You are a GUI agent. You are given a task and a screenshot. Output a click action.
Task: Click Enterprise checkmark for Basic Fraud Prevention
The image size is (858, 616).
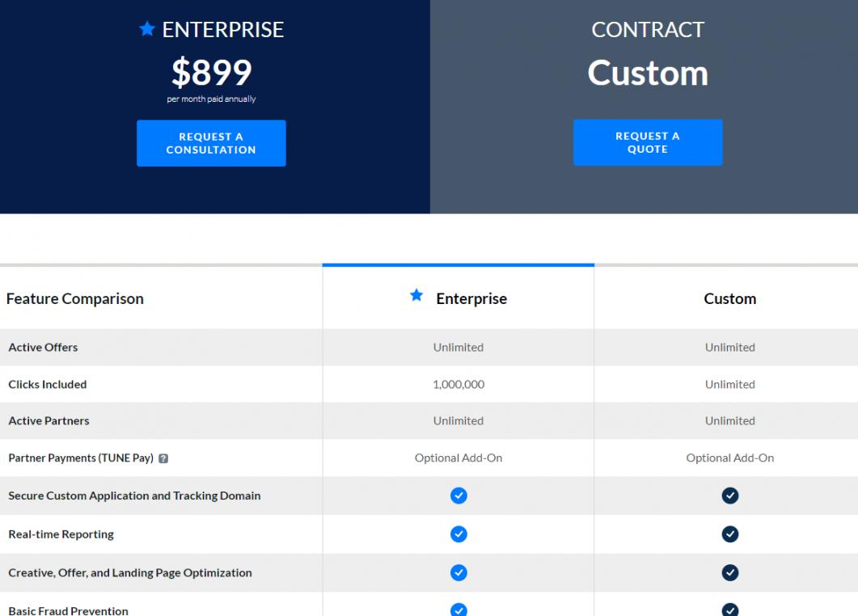(x=459, y=610)
